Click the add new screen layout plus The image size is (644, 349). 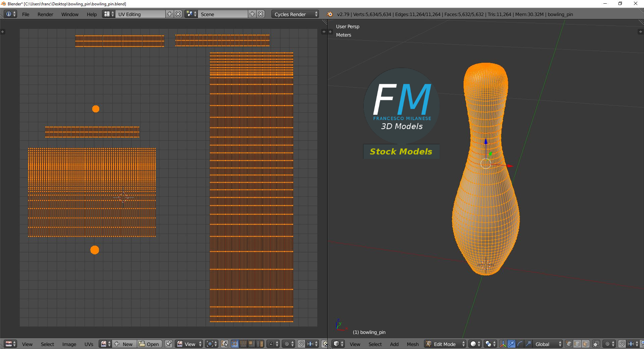click(170, 14)
